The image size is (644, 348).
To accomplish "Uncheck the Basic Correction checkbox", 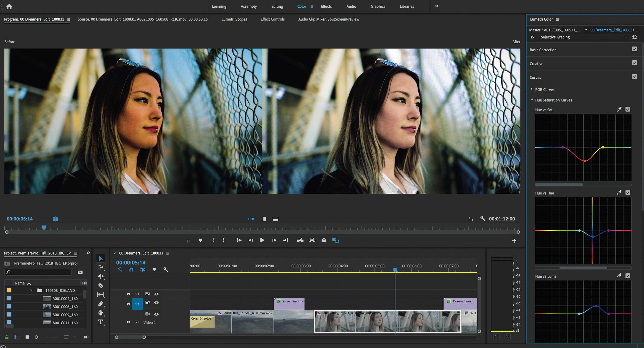I will coord(634,49).
